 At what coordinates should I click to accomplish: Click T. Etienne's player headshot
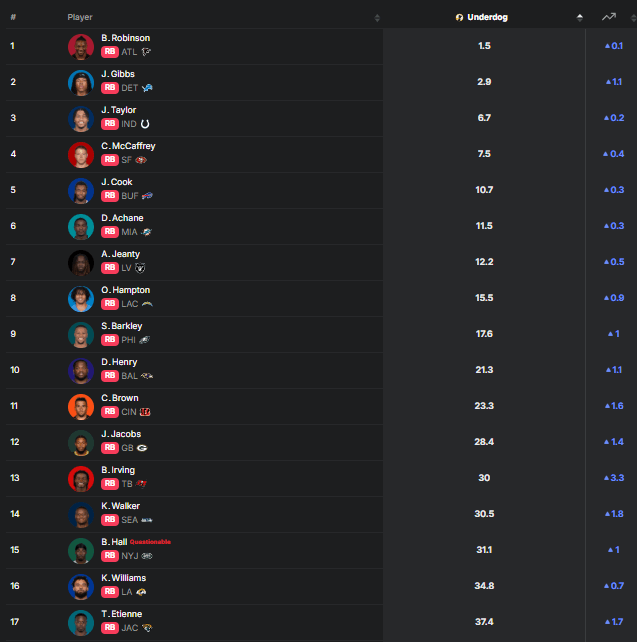click(81, 622)
